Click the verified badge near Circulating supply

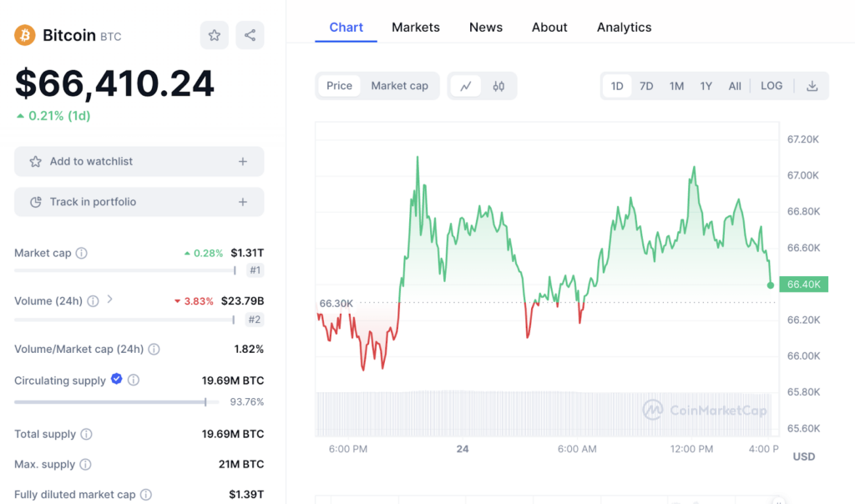[x=117, y=379]
